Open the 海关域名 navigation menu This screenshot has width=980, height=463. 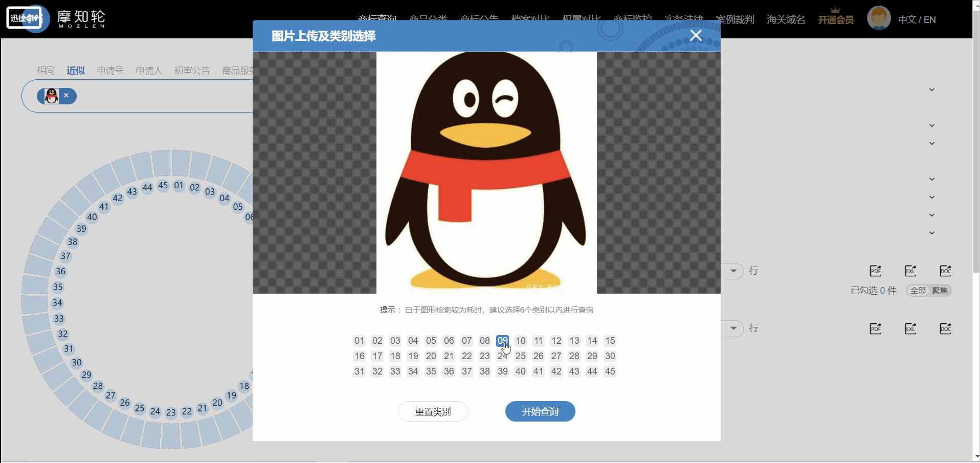(x=786, y=19)
